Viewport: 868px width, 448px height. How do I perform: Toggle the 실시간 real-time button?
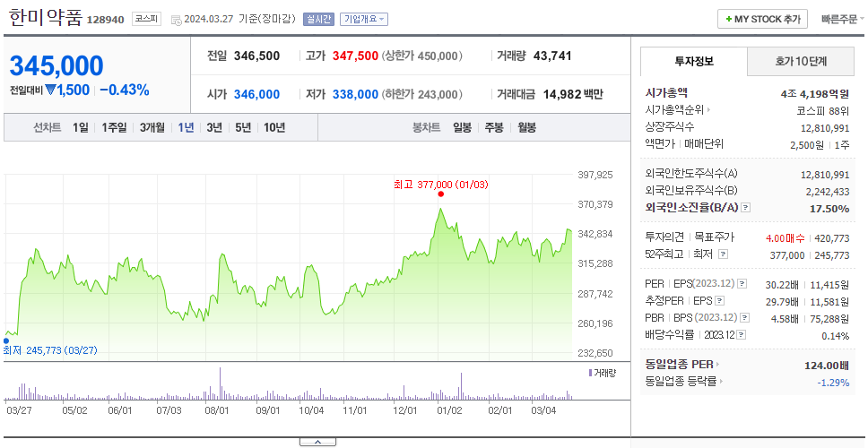pyautogui.click(x=318, y=19)
